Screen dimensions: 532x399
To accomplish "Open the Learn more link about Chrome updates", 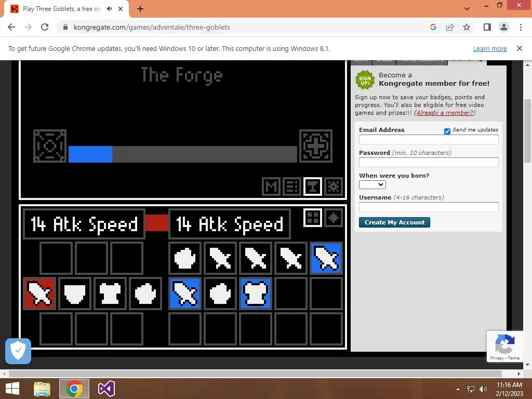I will (x=490, y=48).
